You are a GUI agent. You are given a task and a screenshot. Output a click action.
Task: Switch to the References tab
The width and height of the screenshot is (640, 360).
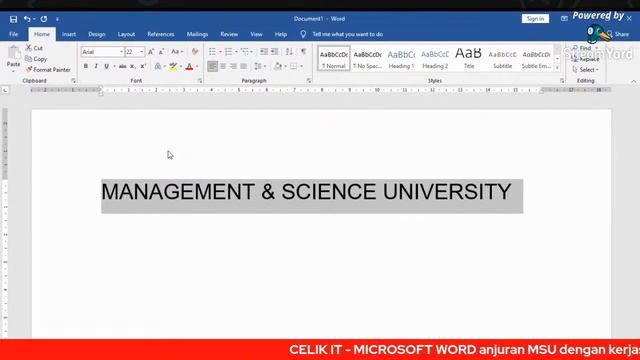pyautogui.click(x=161, y=34)
